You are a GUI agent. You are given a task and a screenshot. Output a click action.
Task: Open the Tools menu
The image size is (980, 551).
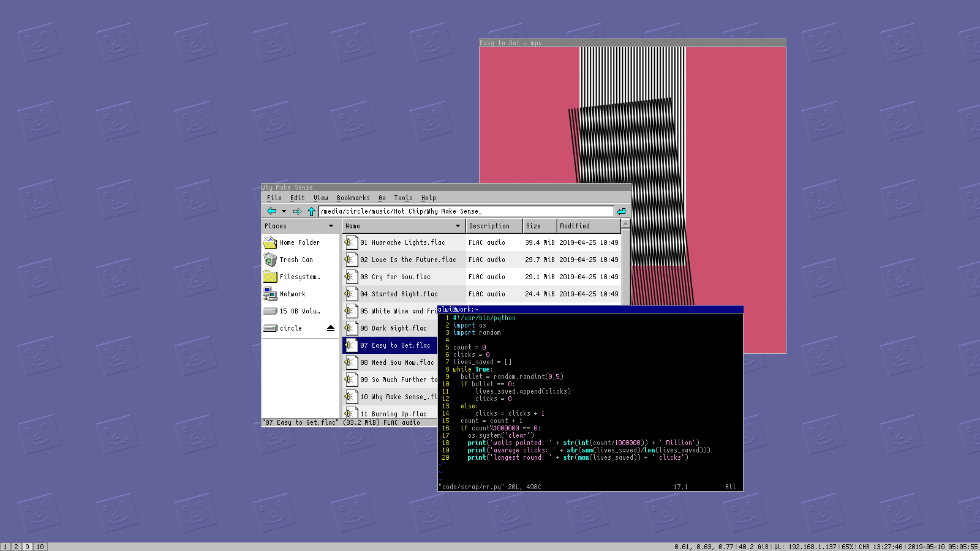[x=403, y=198]
